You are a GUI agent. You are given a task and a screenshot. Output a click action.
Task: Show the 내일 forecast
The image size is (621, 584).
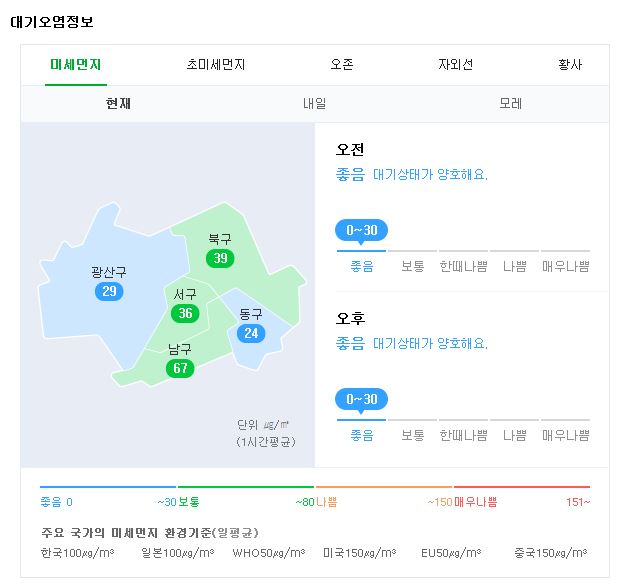(314, 104)
